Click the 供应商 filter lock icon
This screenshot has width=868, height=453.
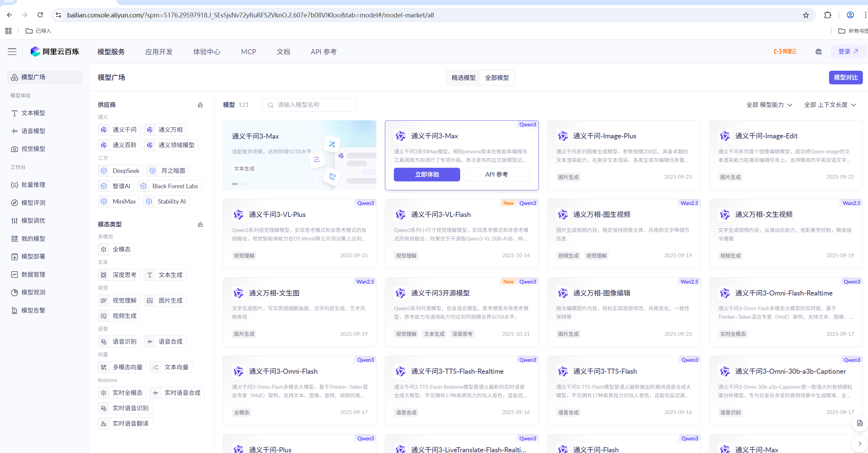200,105
